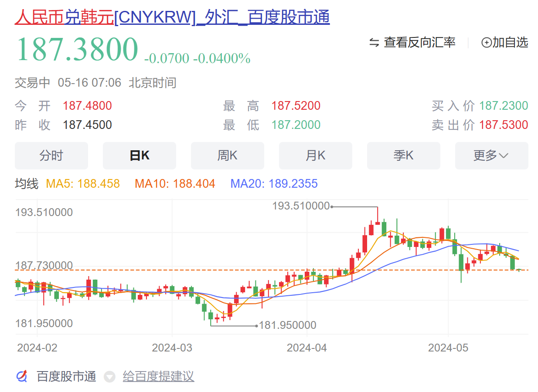Image resolution: width=538 pixels, height=392 pixels.
Task: Click the plus circle icon for 加自选
Action: (x=486, y=42)
